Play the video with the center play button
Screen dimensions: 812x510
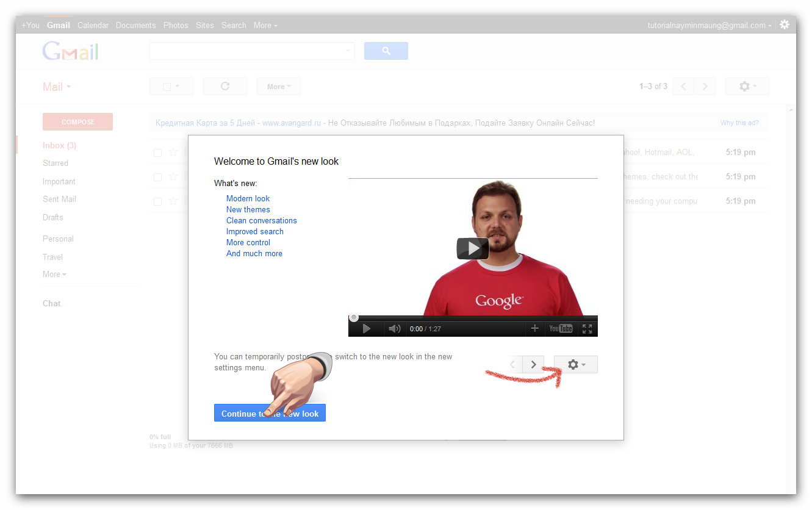tap(473, 248)
